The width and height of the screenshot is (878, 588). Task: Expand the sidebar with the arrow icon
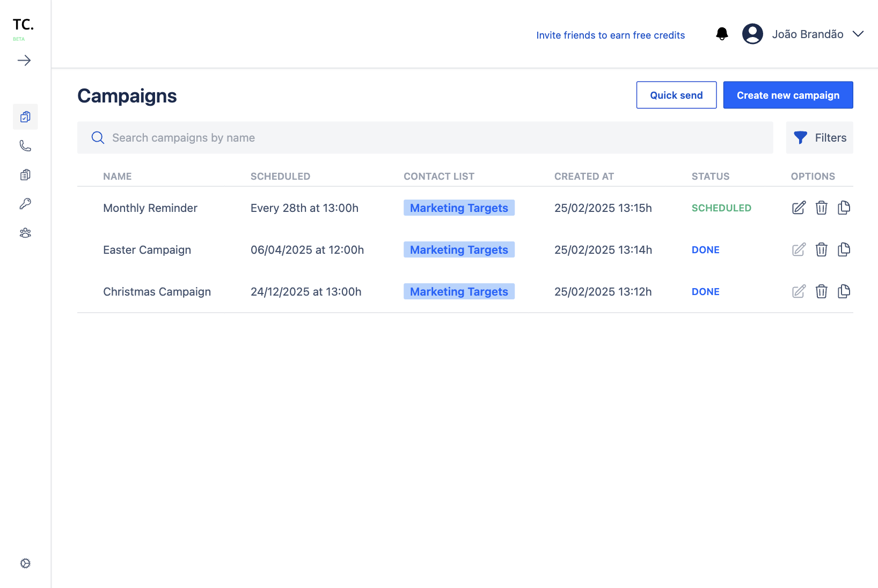click(x=24, y=61)
